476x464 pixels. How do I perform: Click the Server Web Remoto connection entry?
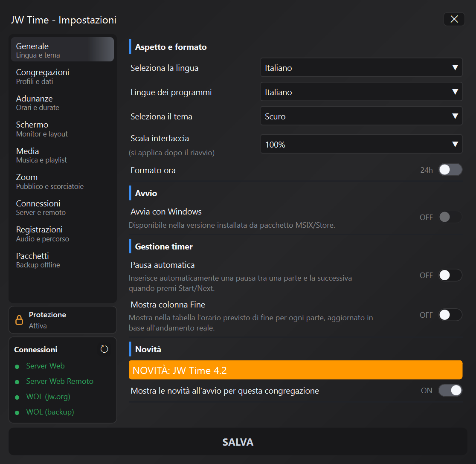[60, 381]
